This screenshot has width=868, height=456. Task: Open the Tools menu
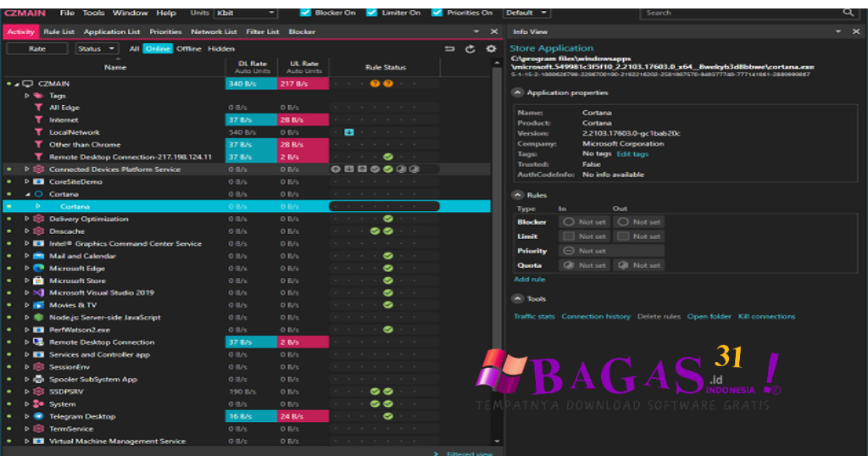pos(93,12)
